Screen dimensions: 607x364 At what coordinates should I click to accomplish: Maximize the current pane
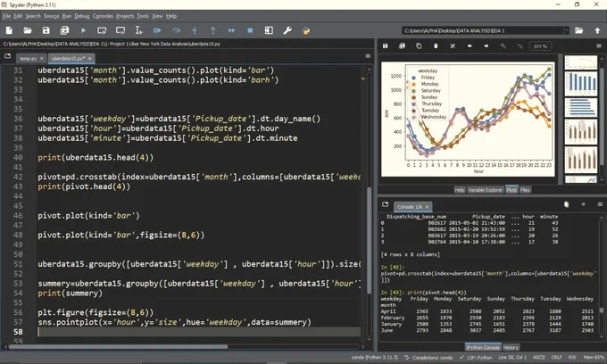point(269,30)
